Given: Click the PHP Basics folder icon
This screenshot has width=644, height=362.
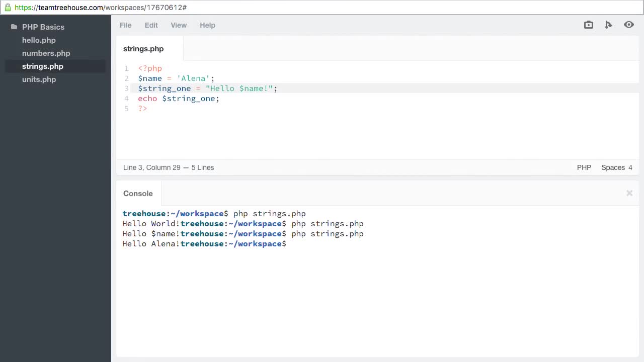Looking at the screenshot, I should point(14,27).
